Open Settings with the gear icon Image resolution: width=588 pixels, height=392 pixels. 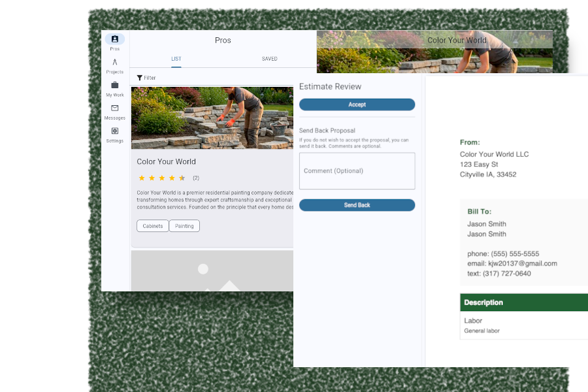pyautogui.click(x=114, y=131)
